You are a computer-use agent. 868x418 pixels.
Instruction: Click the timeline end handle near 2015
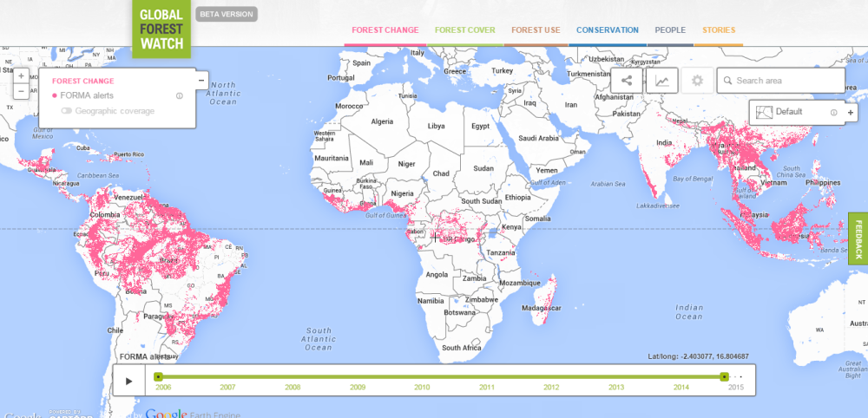point(724,376)
